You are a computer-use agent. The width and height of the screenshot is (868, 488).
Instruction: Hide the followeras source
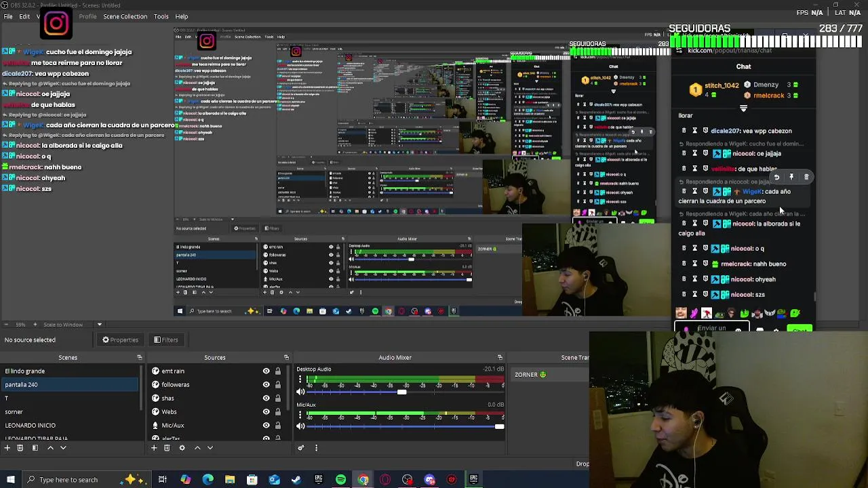[266, 385]
